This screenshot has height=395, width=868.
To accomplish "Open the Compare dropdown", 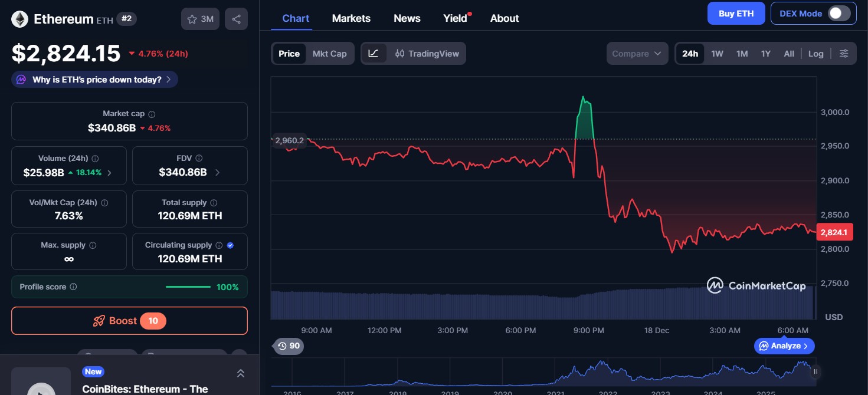I will 637,53.
